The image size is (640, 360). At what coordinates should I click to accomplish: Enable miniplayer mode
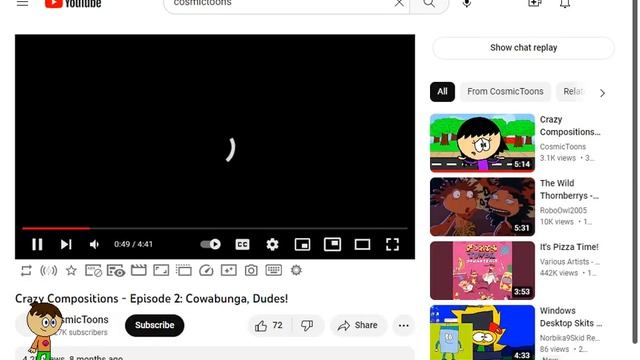coord(302,244)
